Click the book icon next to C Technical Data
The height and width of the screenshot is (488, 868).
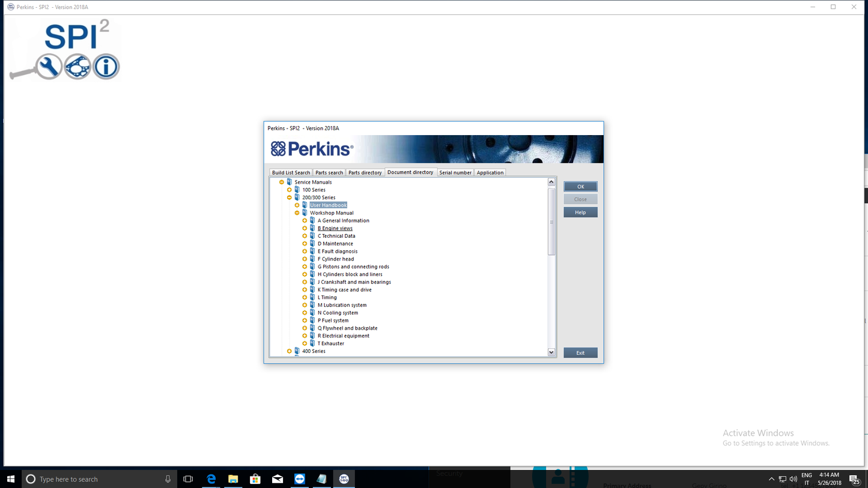[312, 235]
